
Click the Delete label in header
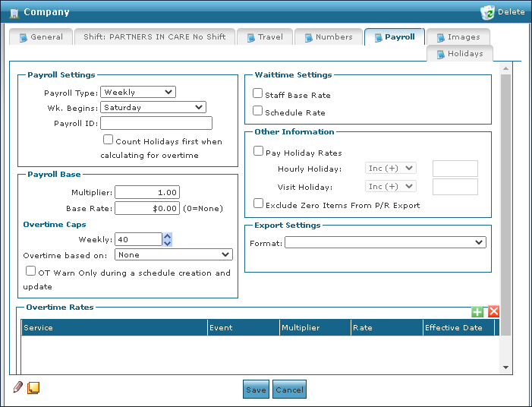coord(512,12)
